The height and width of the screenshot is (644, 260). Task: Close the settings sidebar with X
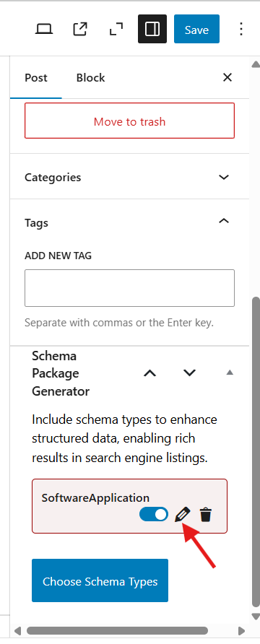227,77
